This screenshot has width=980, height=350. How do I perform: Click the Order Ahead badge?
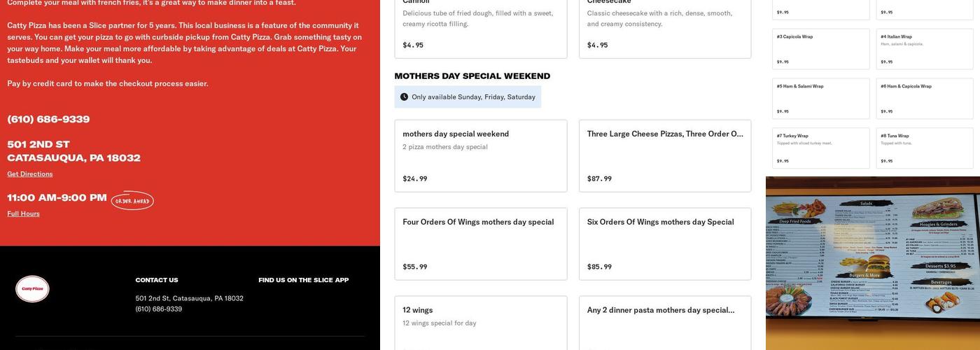pyautogui.click(x=132, y=201)
